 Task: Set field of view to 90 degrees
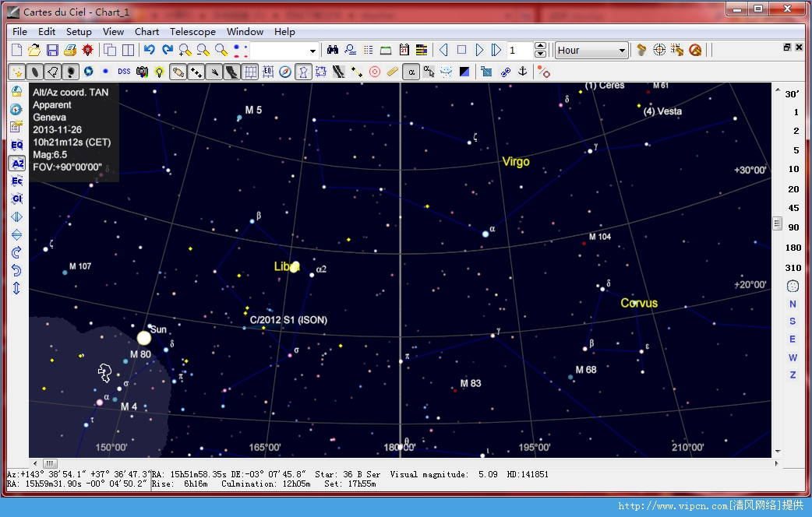click(x=793, y=227)
